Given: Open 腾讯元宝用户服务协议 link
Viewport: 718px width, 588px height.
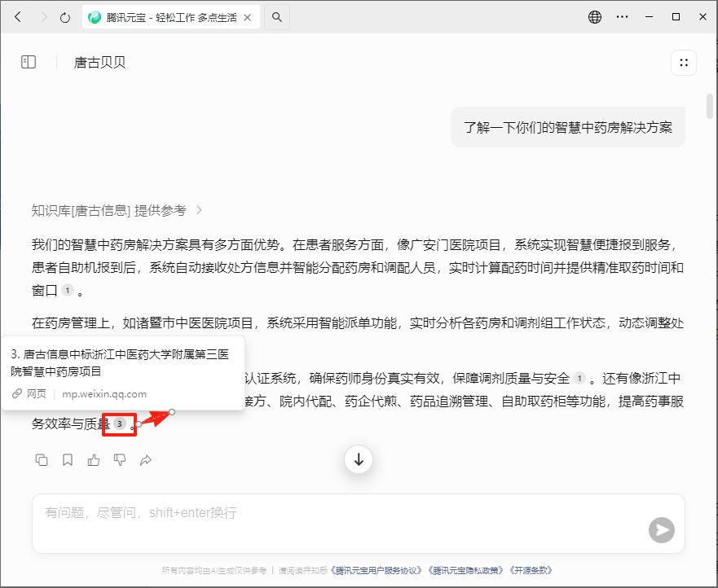Looking at the screenshot, I should click(377, 570).
